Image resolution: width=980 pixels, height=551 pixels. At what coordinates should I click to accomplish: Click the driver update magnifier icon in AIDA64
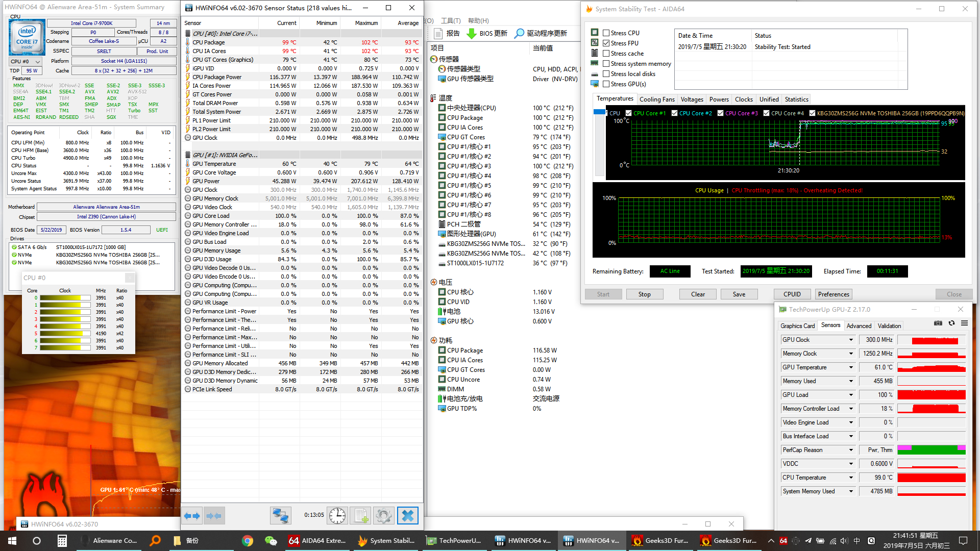point(519,33)
